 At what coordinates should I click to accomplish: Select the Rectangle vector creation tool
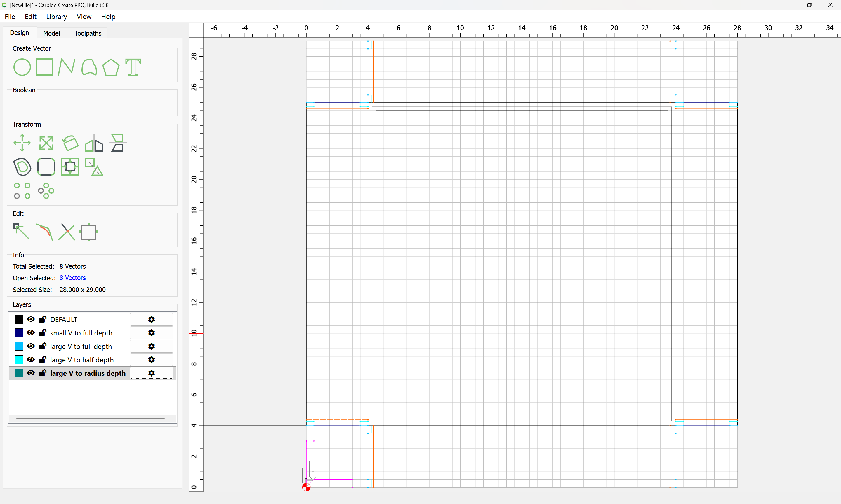(44, 67)
